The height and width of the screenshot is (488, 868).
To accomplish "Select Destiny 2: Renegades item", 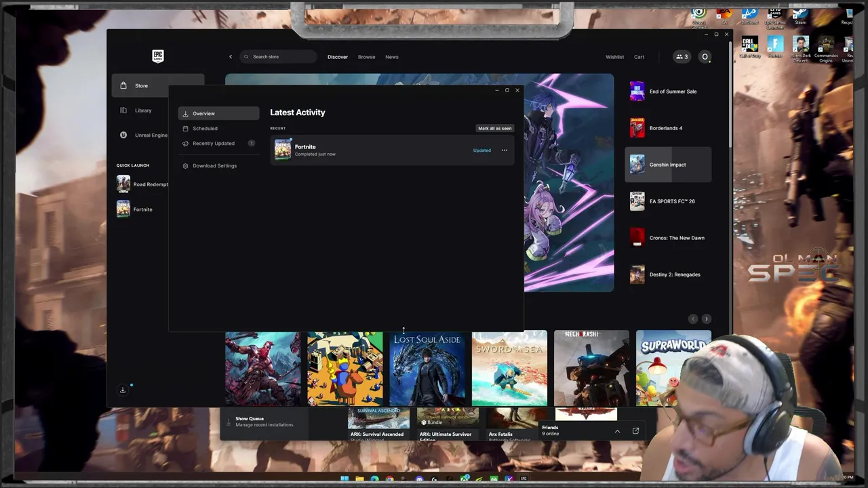I will pyautogui.click(x=668, y=274).
